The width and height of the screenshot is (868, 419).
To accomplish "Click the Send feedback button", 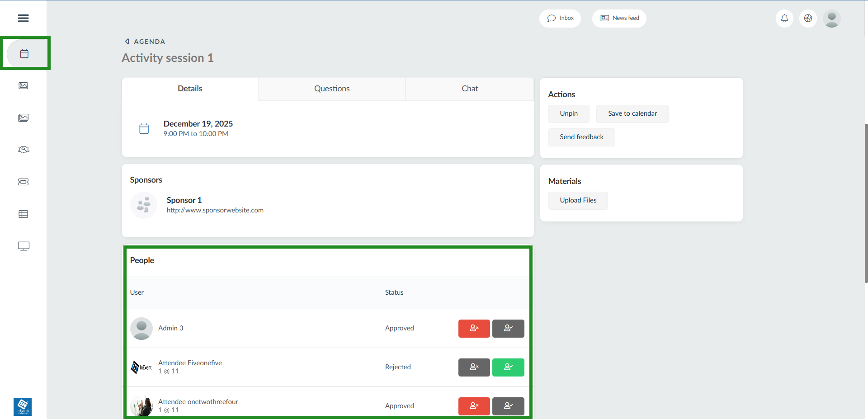I will coord(581,137).
